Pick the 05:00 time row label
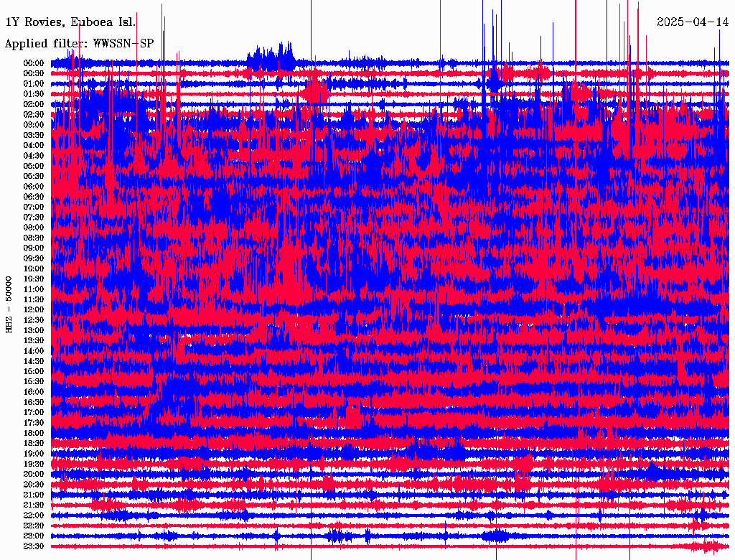The image size is (735, 560). pos(34,166)
